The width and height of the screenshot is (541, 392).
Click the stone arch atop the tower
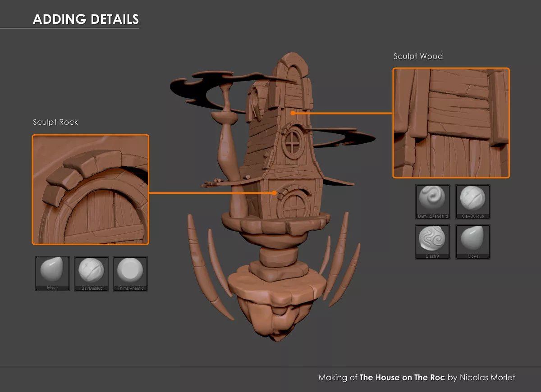289,68
